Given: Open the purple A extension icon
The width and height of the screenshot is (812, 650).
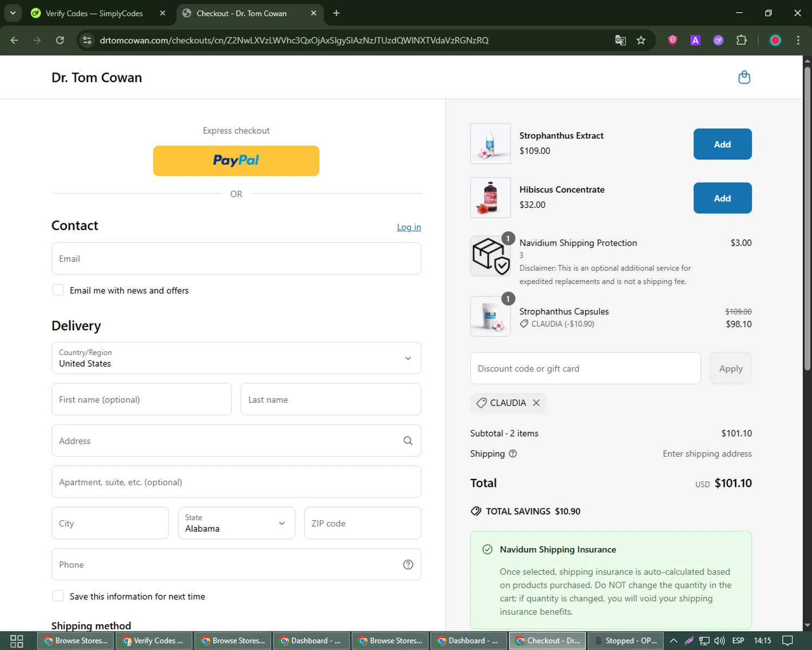Looking at the screenshot, I should [696, 40].
